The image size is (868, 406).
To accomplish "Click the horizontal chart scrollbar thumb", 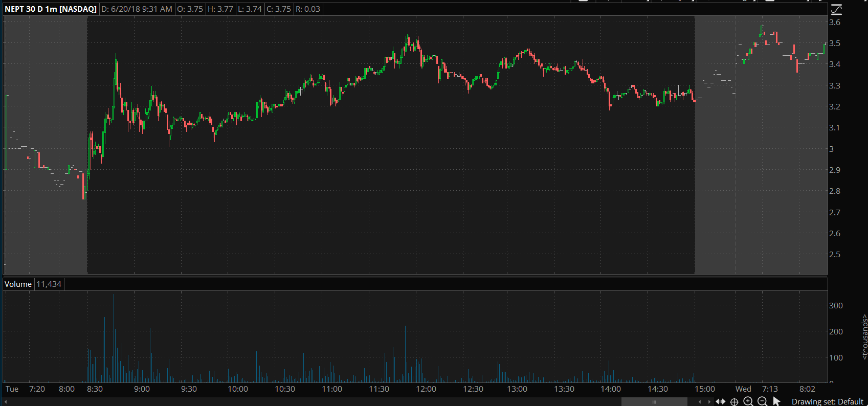I will (x=654, y=402).
